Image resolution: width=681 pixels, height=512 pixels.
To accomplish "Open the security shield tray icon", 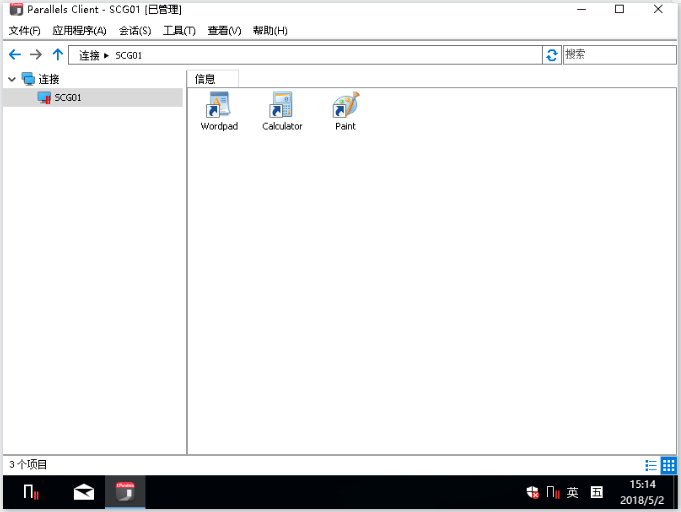I will tap(532, 492).
